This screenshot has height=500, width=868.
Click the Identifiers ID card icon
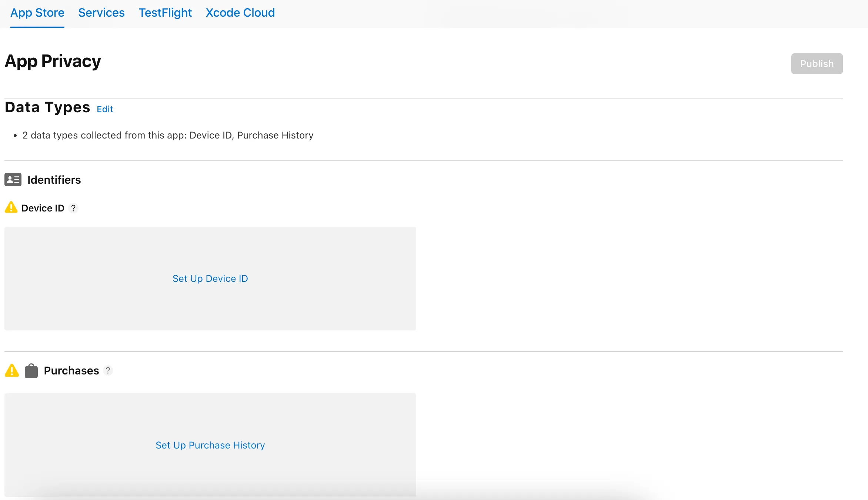pyautogui.click(x=13, y=180)
